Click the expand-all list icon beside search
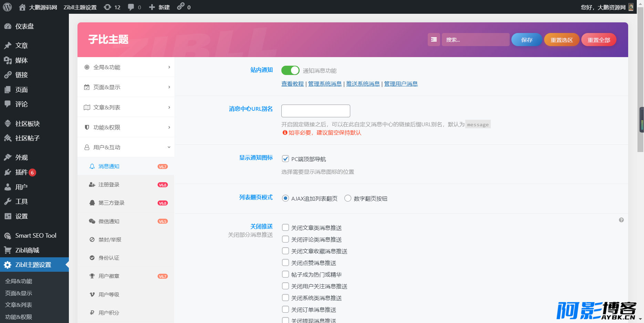The image size is (644, 323). (434, 40)
